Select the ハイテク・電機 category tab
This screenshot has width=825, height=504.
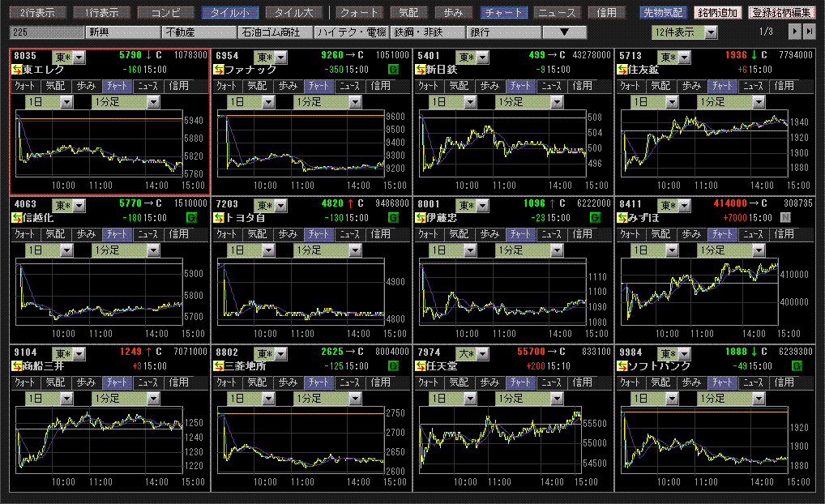[352, 32]
